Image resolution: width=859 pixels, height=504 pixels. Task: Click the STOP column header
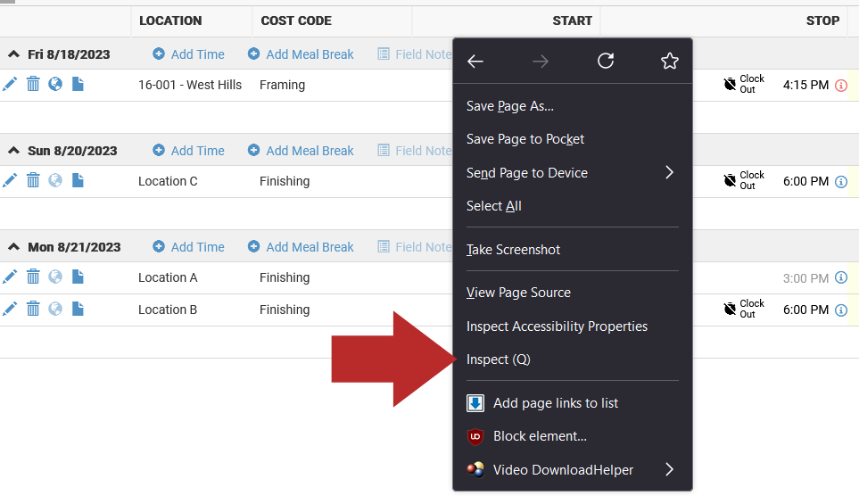point(822,21)
